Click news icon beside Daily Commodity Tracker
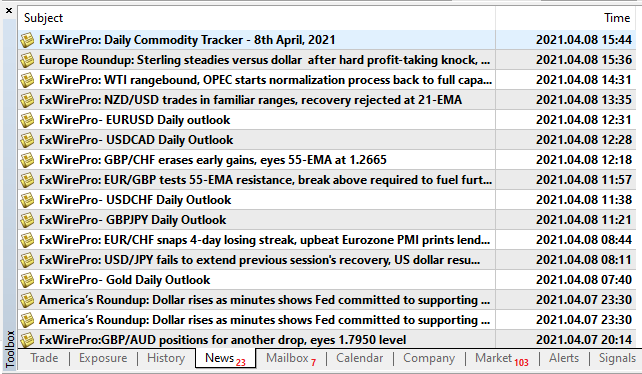This screenshot has width=642, height=374. (27, 40)
